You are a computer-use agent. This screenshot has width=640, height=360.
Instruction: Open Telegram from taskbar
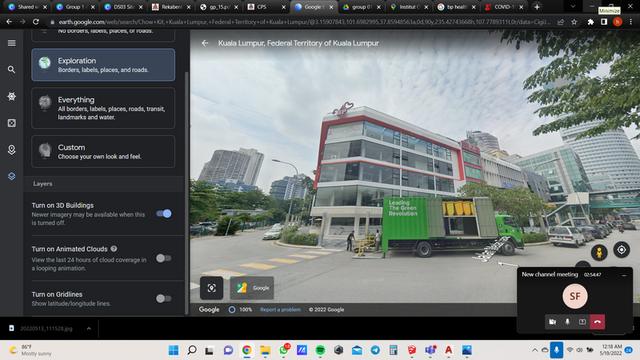pos(375,350)
